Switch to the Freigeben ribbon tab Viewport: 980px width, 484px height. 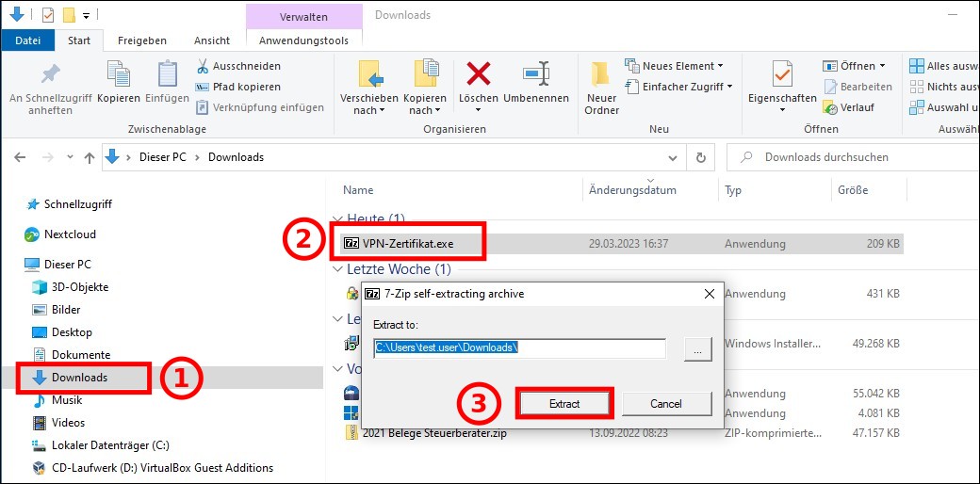pyautogui.click(x=142, y=40)
